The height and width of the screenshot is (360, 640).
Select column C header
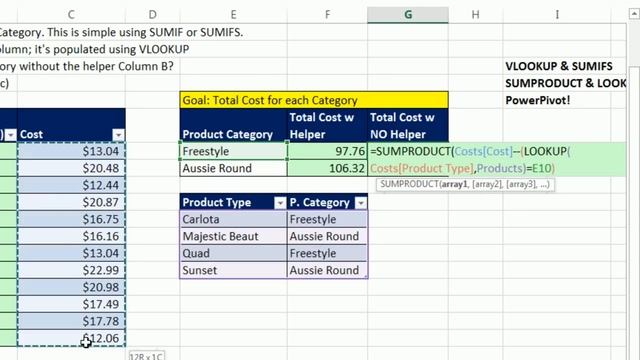click(x=71, y=15)
